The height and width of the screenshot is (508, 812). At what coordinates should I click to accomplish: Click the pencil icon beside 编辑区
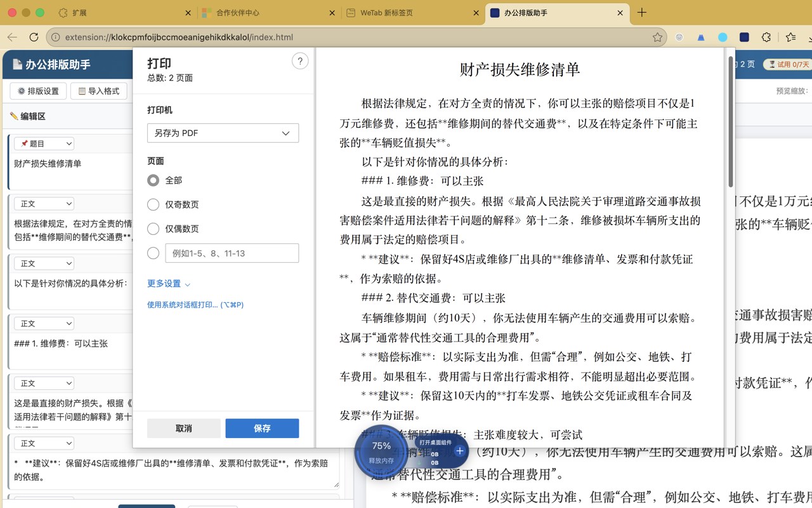14,116
